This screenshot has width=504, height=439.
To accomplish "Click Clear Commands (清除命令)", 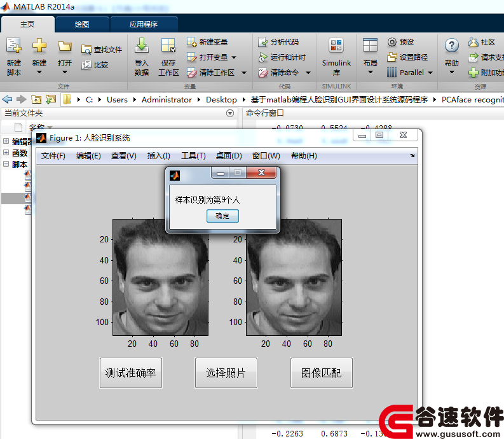I will (278, 73).
